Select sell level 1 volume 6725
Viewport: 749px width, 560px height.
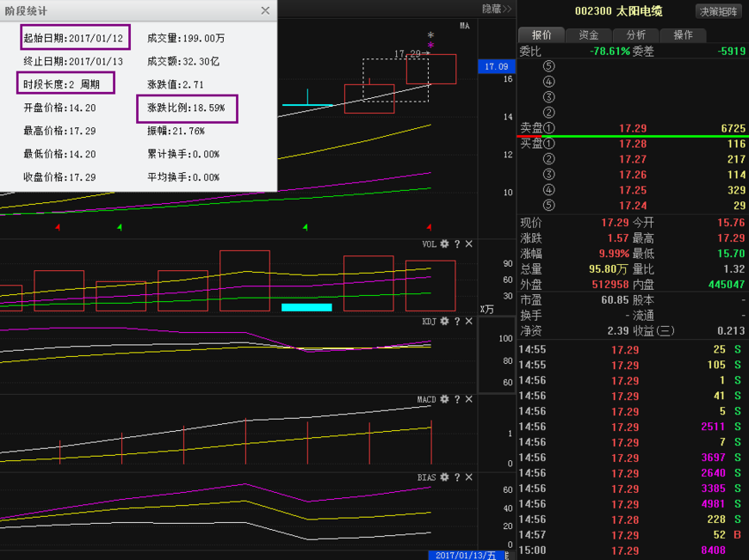(734, 128)
